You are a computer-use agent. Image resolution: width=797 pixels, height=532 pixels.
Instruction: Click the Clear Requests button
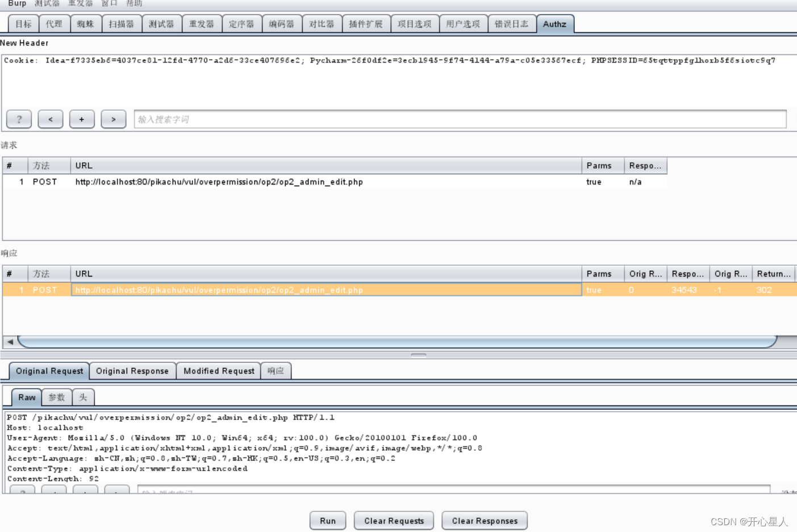coord(394,521)
